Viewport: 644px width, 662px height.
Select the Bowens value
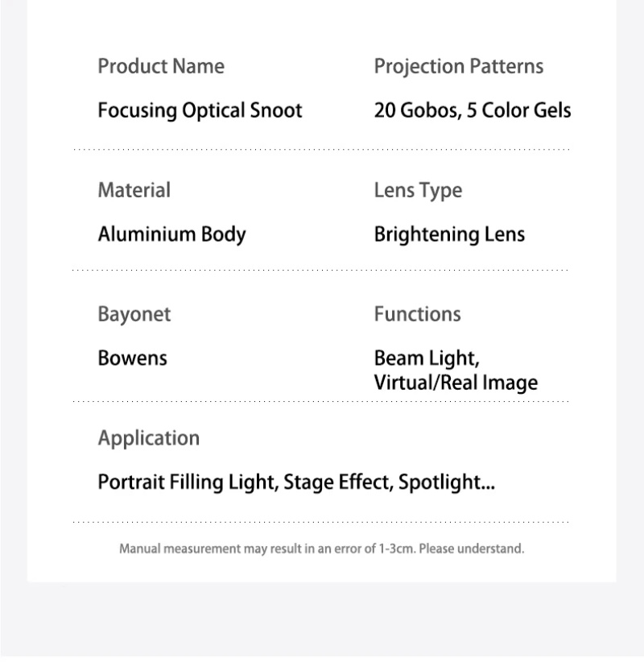click(x=133, y=358)
